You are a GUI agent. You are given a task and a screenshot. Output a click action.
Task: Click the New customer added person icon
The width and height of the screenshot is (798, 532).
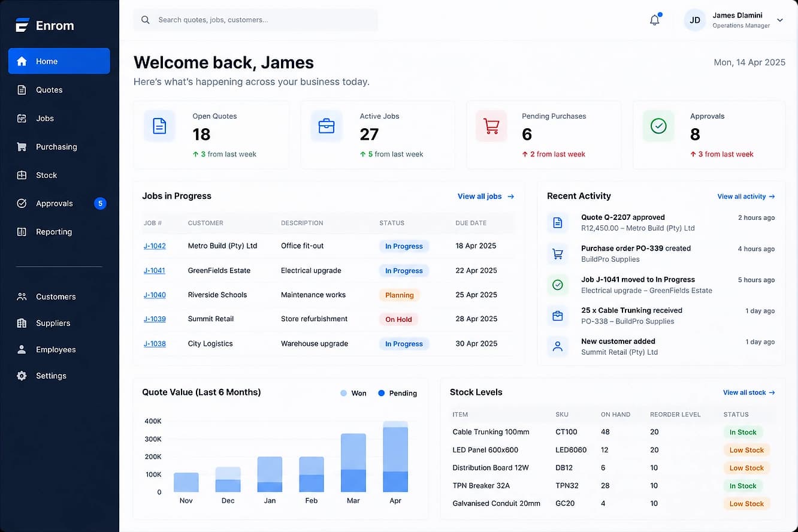point(558,347)
